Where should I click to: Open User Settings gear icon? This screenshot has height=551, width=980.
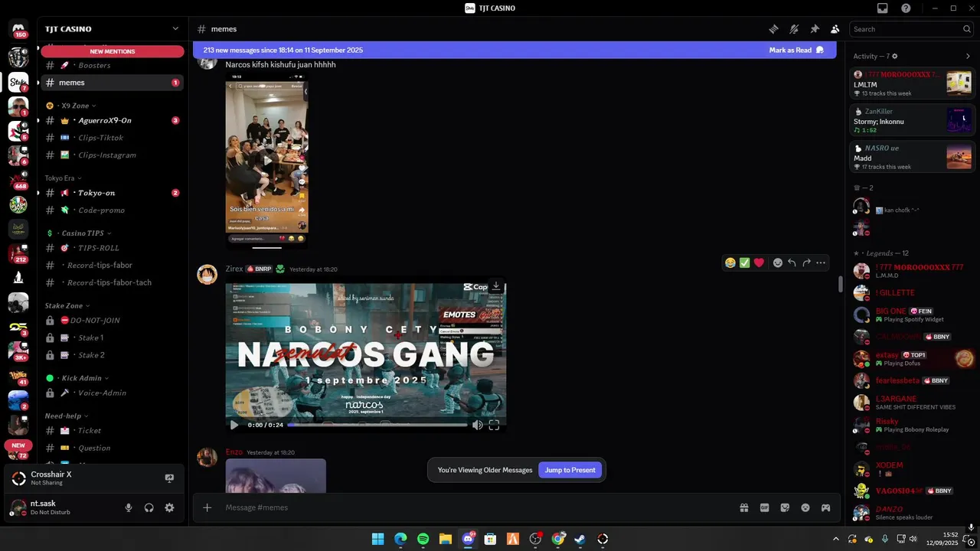tap(169, 507)
